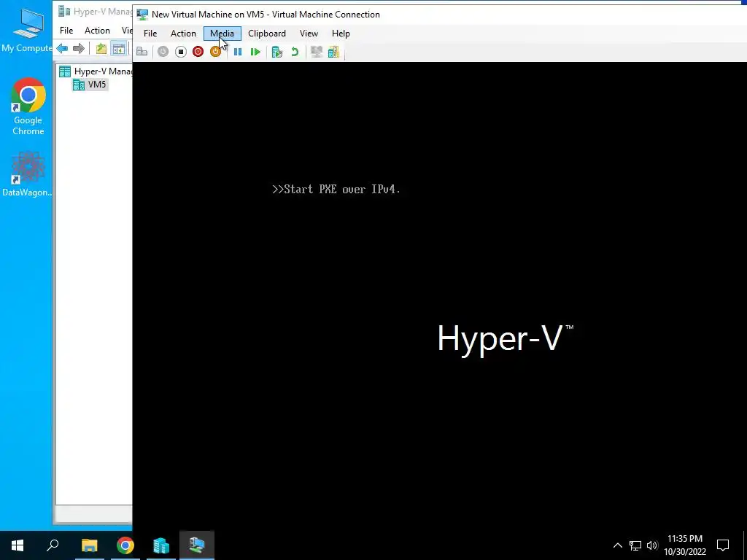Viewport: 747px width, 560px height.
Task: Pause the virtual machine
Action: point(238,52)
